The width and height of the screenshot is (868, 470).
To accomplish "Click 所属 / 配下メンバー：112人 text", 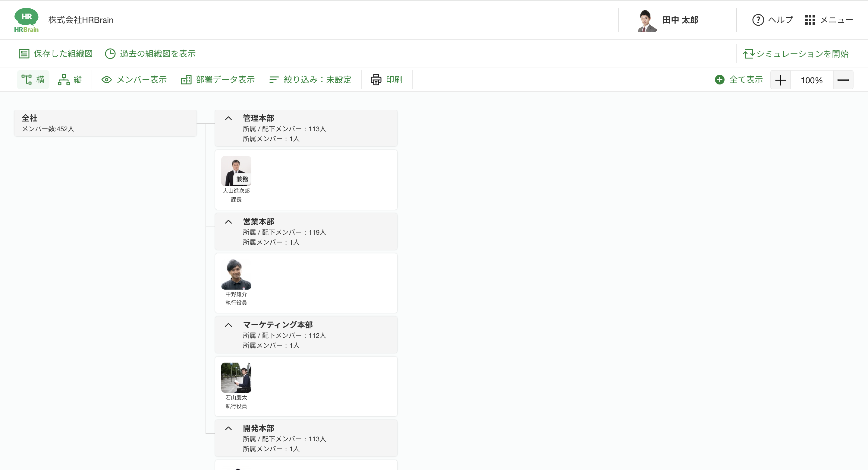I will pos(285,335).
